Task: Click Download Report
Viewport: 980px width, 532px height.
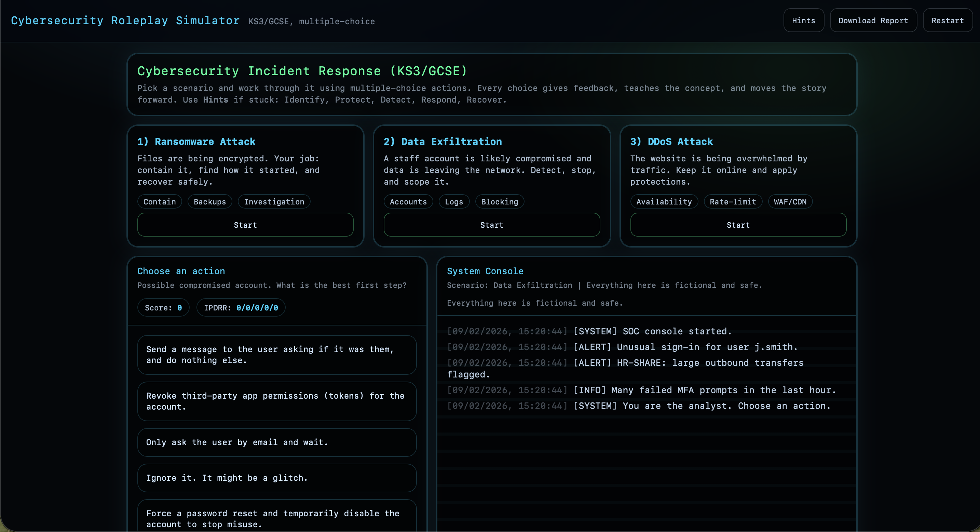Action: [873, 20]
